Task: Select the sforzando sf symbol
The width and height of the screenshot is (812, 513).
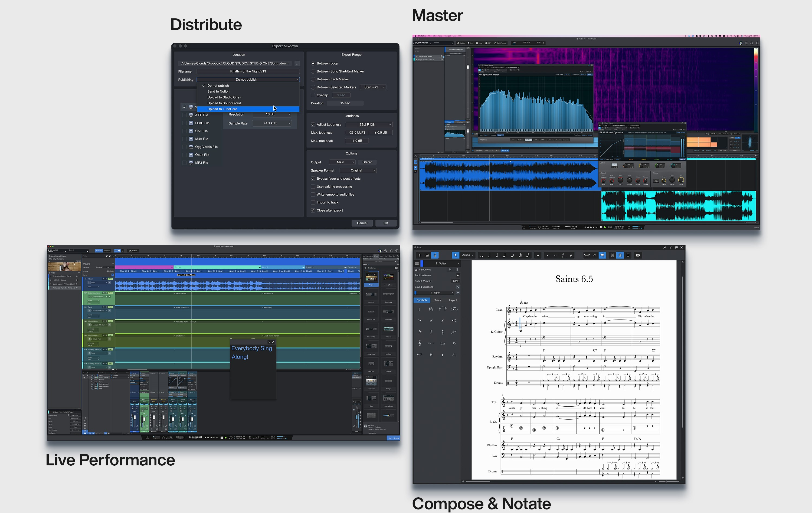Action: click(x=431, y=321)
